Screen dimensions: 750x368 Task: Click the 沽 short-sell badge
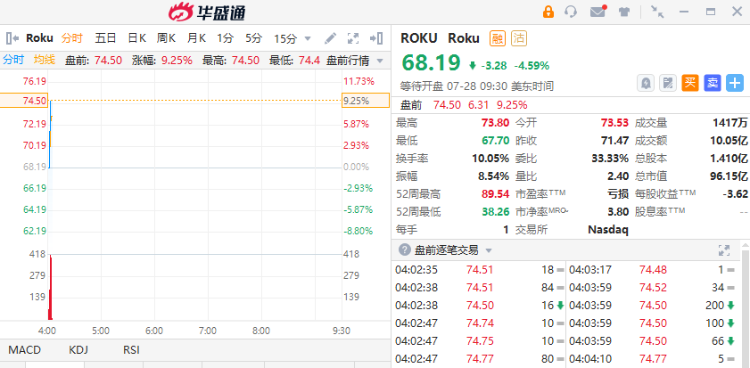click(519, 38)
